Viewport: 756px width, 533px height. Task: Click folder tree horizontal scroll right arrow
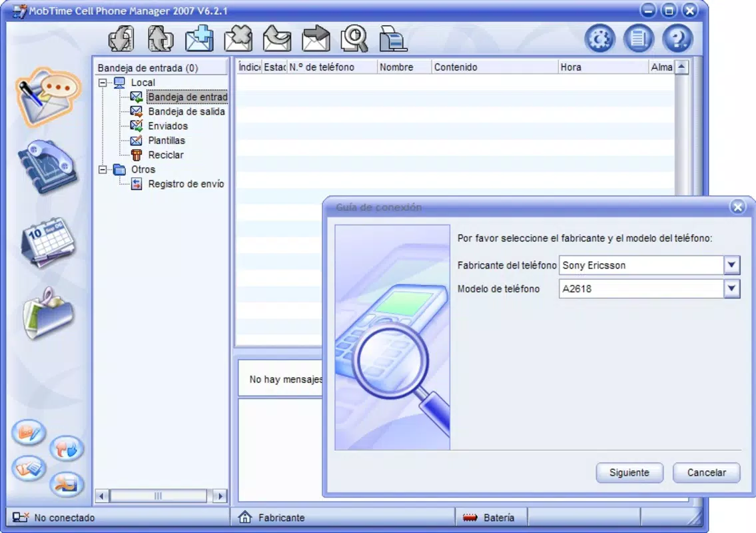(x=220, y=496)
